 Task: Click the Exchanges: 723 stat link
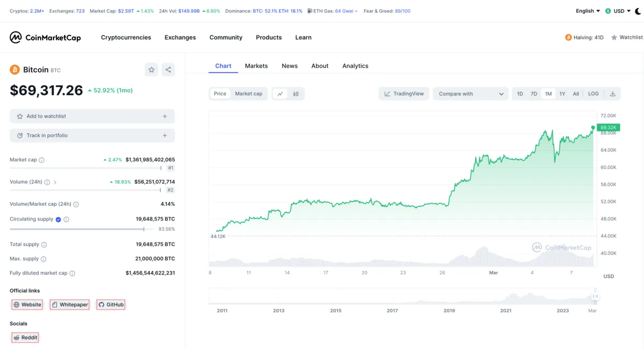[x=67, y=11]
